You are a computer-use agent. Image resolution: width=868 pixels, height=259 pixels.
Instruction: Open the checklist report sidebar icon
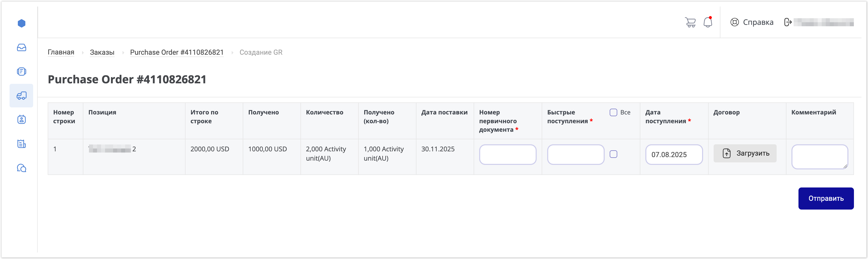(x=22, y=144)
